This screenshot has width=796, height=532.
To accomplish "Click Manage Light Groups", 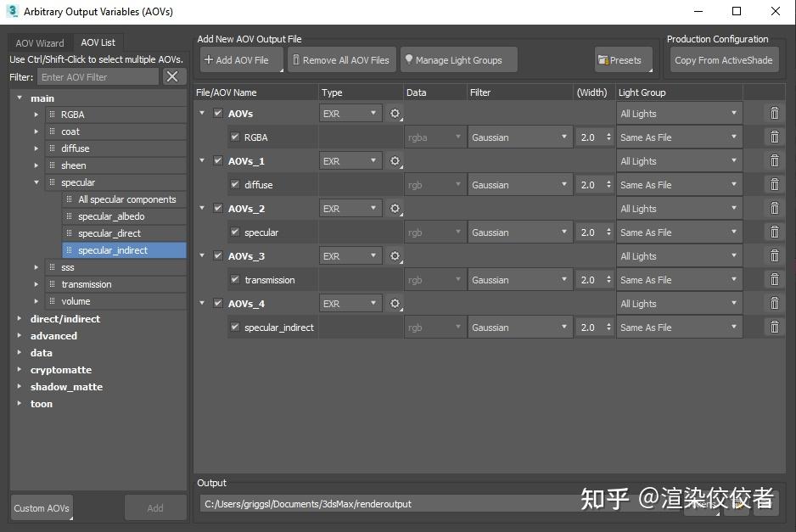I will [458, 59].
